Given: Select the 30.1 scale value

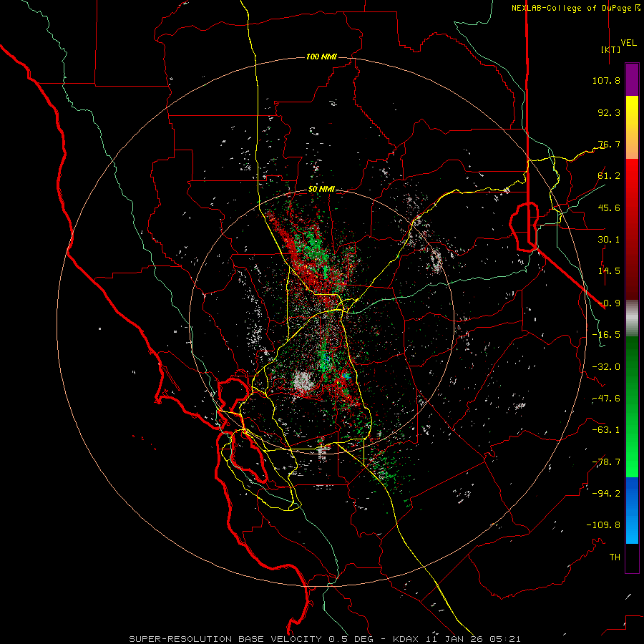Looking at the screenshot, I should click(609, 240).
